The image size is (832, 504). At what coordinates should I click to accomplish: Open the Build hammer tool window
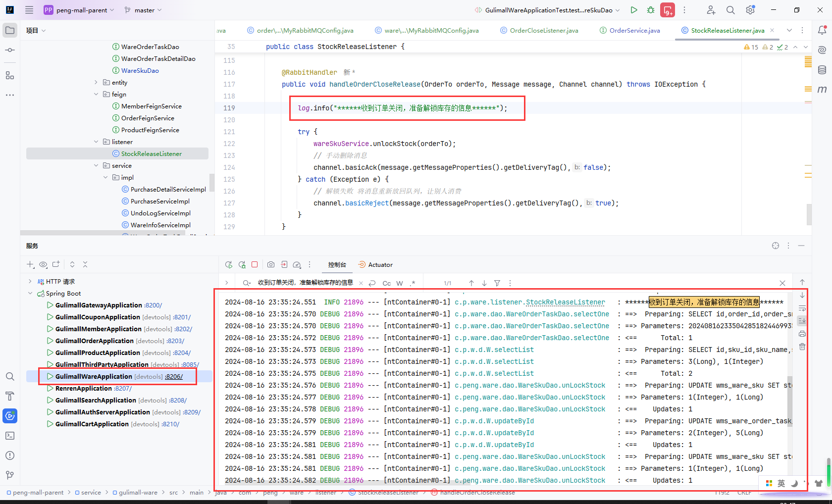[10, 396]
